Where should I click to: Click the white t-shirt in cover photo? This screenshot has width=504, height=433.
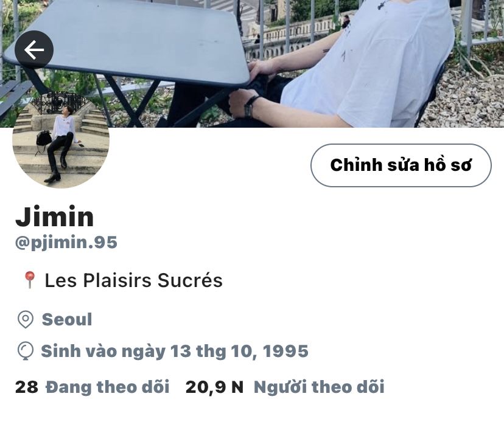coord(369,64)
